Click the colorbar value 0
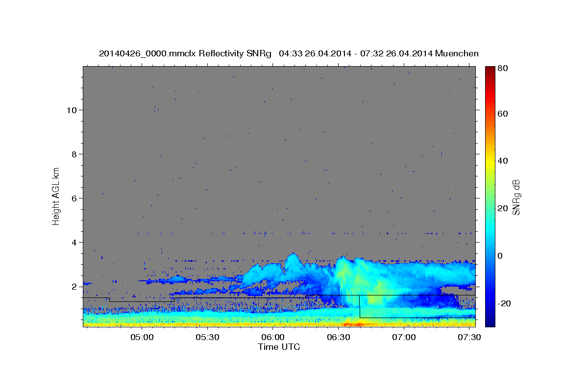Viewport: 588px width, 392px height. pyautogui.click(x=500, y=256)
